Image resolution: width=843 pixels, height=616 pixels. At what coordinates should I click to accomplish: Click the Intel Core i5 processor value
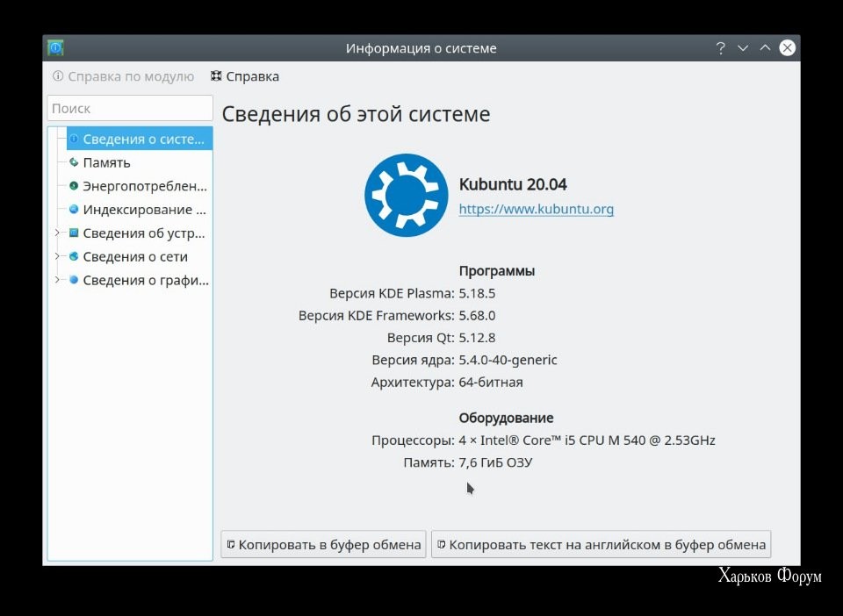tap(587, 441)
